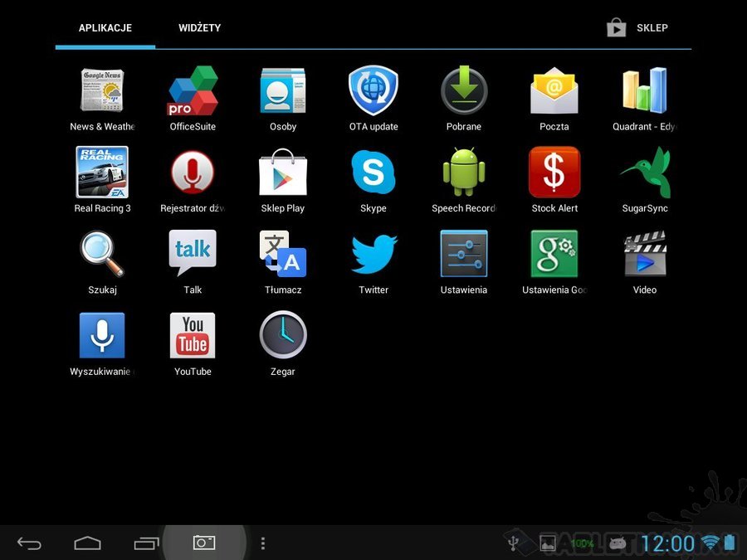Switch to the APLIKACJE tab
Screen dimensions: 747x560
[105, 27]
